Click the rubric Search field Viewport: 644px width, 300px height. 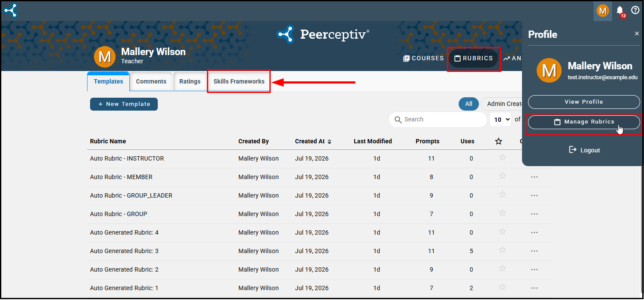coord(438,119)
